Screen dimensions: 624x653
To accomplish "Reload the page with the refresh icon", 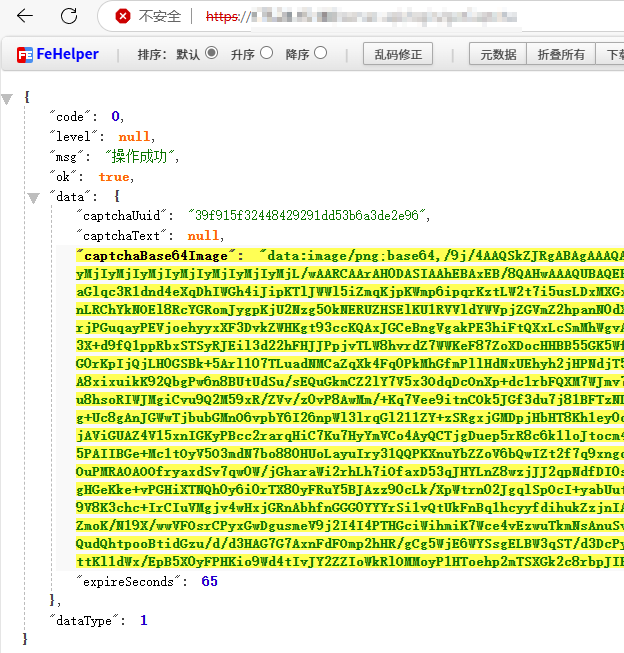I will pos(69,16).
